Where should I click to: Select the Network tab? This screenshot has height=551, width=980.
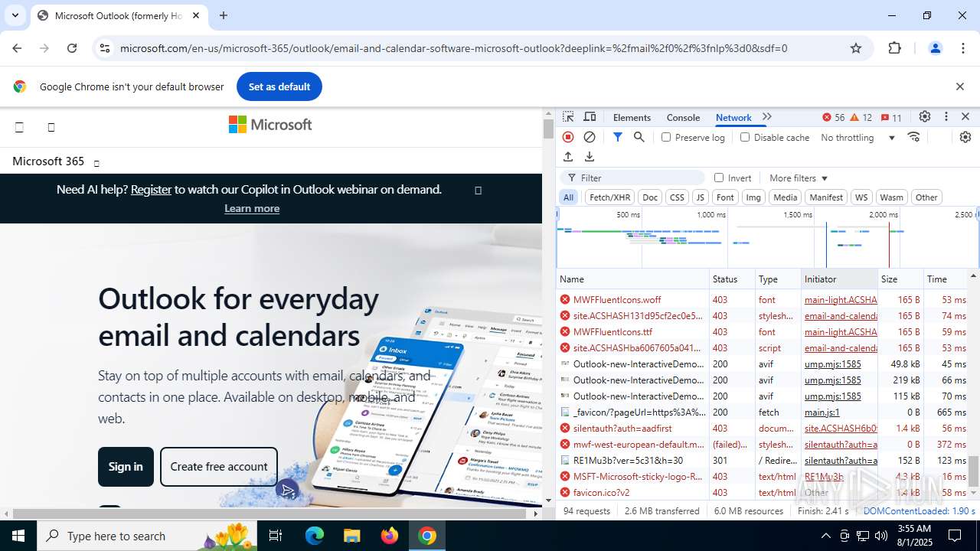pyautogui.click(x=733, y=117)
